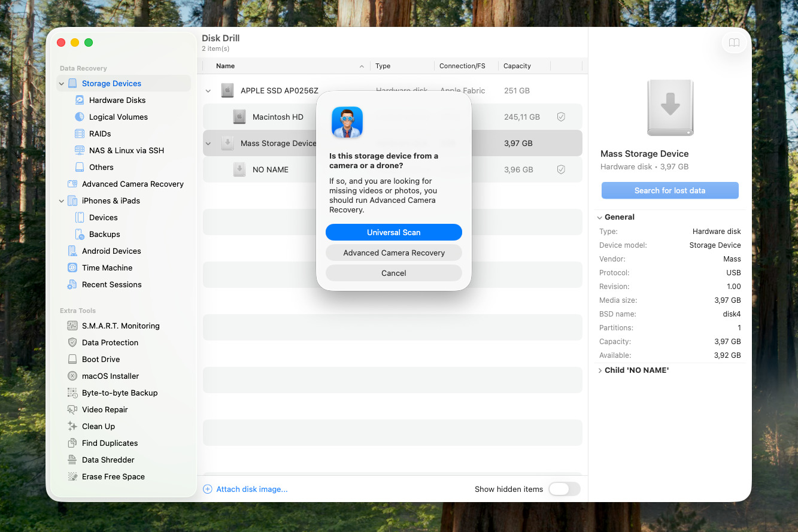Screen dimensions: 798x532
Task: Click the large Mass Storage Device drive image
Action: tap(670, 108)
